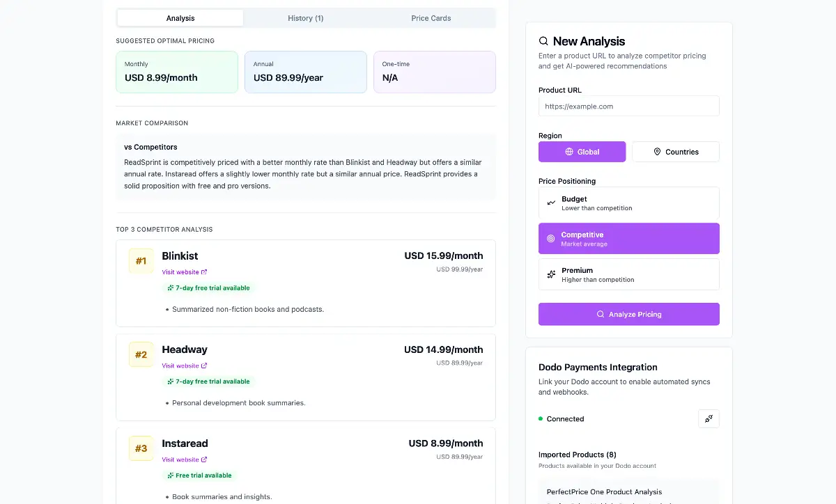836x504 pixels.
Task: Switch to the Analysis tab
Action: (180, 18)
